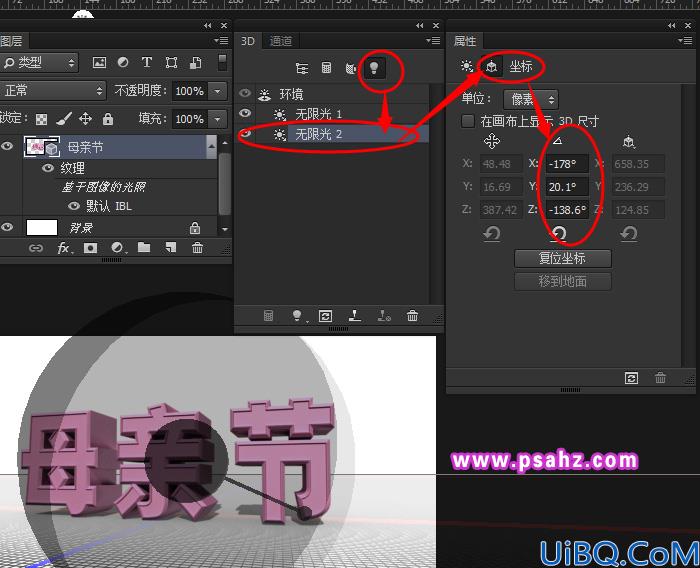Hide the 背景 layer
The width and height of the screenshot is (700, 568).
coord(7,227)
